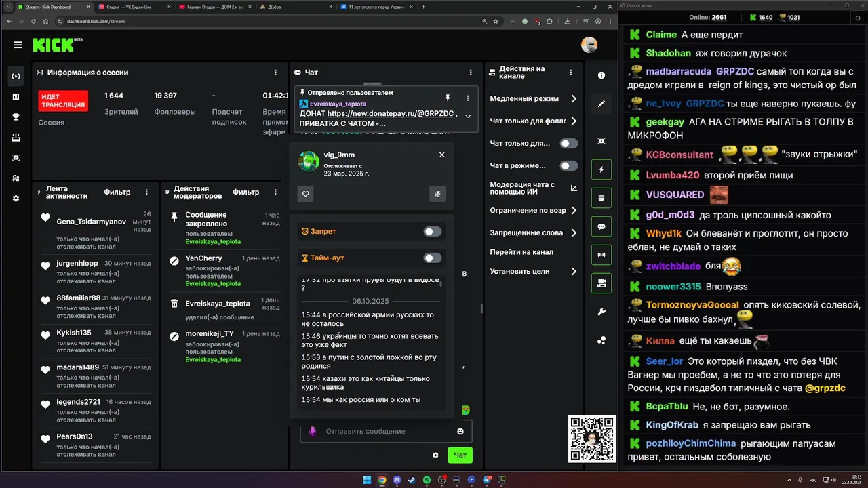
Task: Open the donatepay.ru link in the pinned message
Action: point(390,114)
